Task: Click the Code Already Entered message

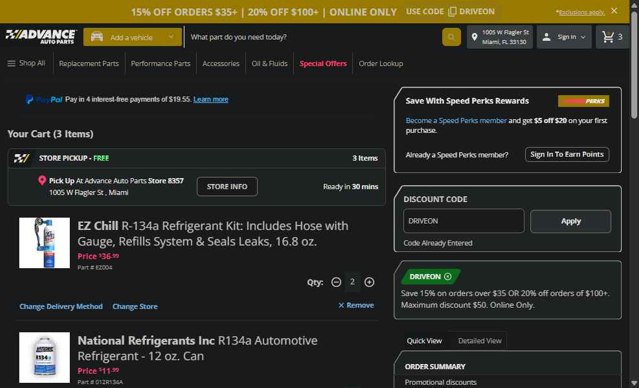Action: (x=438, y=243)
